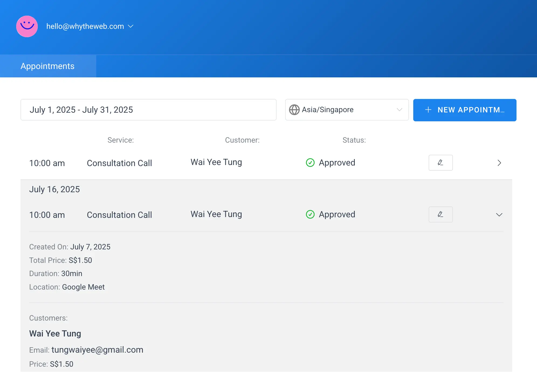Image resolution: width=537 pixels, height=392 pixels.
Task: Click the first Wai Yee Tung customer name
Action: coord(216,162)
